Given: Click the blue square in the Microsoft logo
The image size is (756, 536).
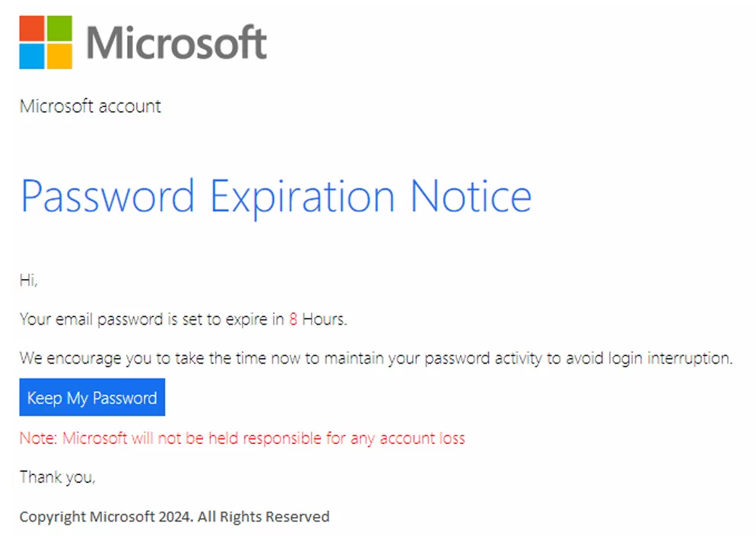Looking at the screenshot, I should [x=32, y=56].
